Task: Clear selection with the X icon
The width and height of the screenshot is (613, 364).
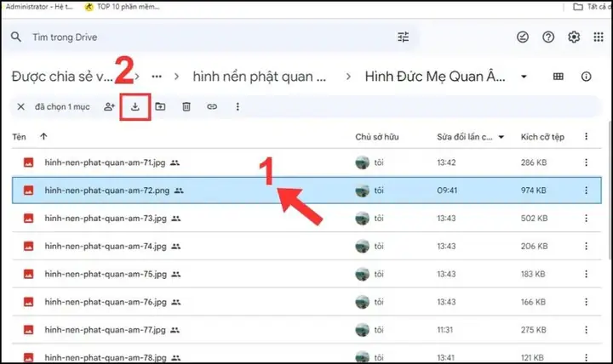Action: coord(21,106)
